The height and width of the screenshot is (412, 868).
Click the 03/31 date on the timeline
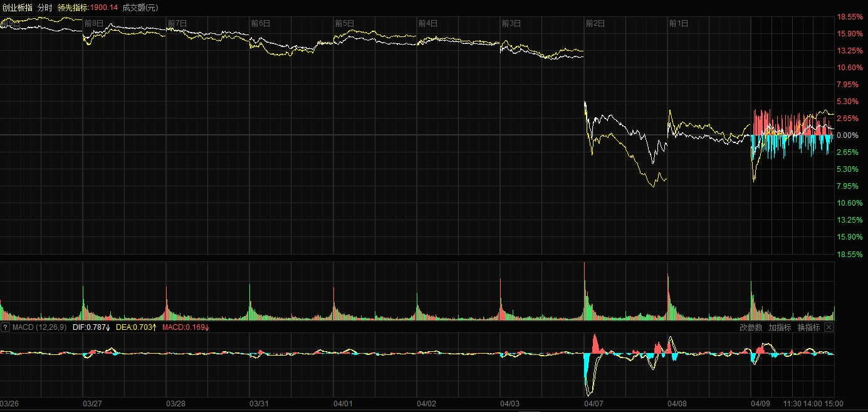[x=259, y=403]
